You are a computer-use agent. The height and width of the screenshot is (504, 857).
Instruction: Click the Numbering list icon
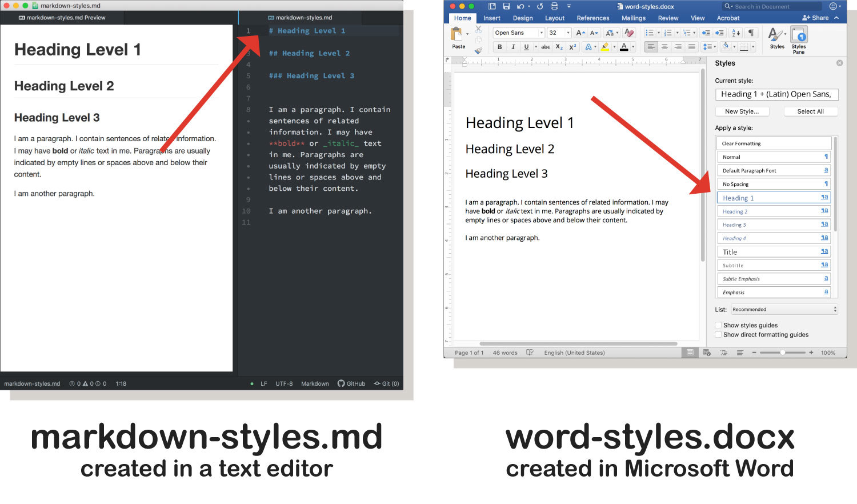coord(667,33)
